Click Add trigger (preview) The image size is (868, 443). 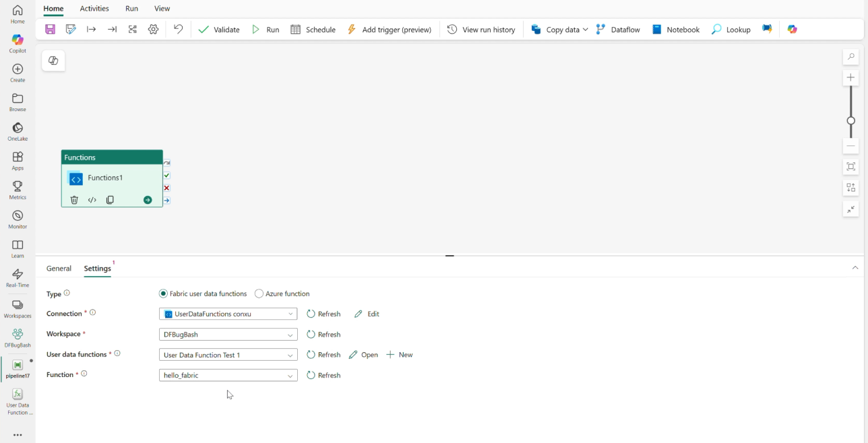click(389, 30)
